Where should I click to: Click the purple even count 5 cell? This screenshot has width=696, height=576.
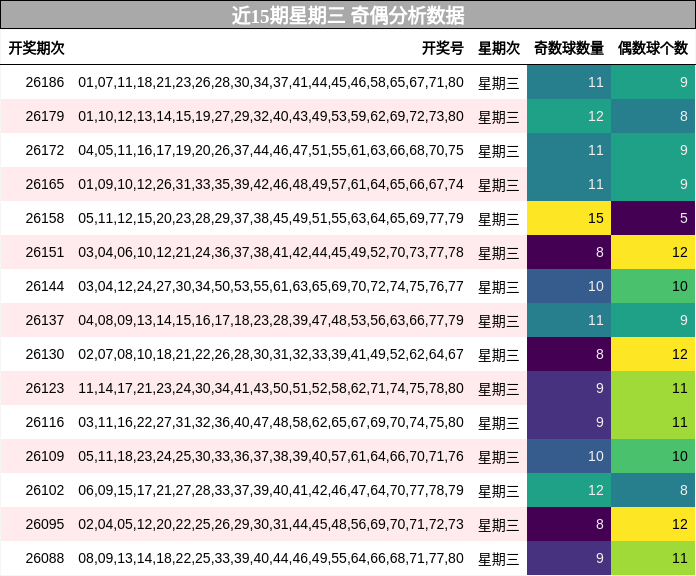(653, 218)
